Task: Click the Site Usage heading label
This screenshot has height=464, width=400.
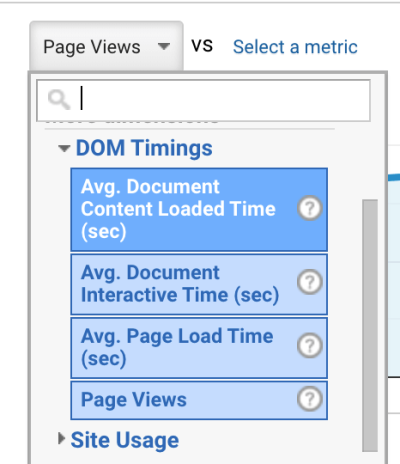Action: [125, 440]
